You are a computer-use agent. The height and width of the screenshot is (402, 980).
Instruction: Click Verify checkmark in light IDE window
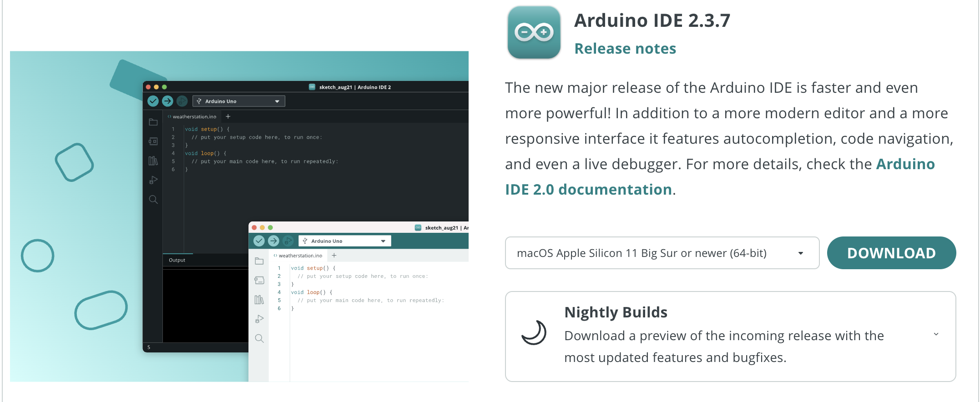click(259, 241)
